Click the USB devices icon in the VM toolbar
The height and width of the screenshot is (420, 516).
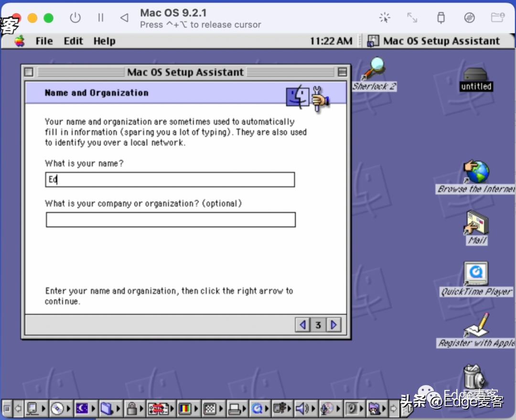pos(441,18)
